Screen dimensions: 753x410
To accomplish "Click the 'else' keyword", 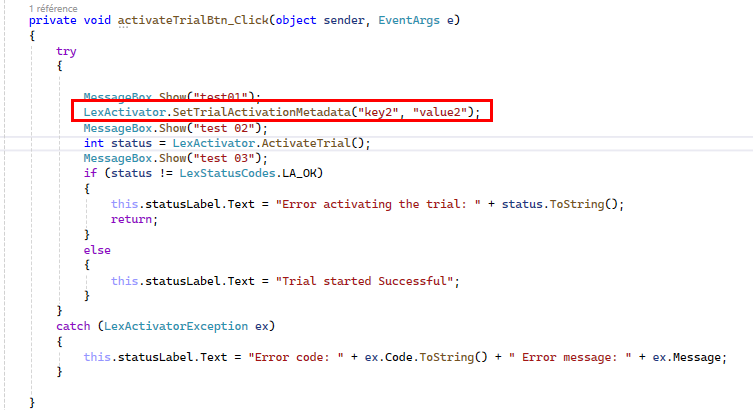I will click(97, 250).
